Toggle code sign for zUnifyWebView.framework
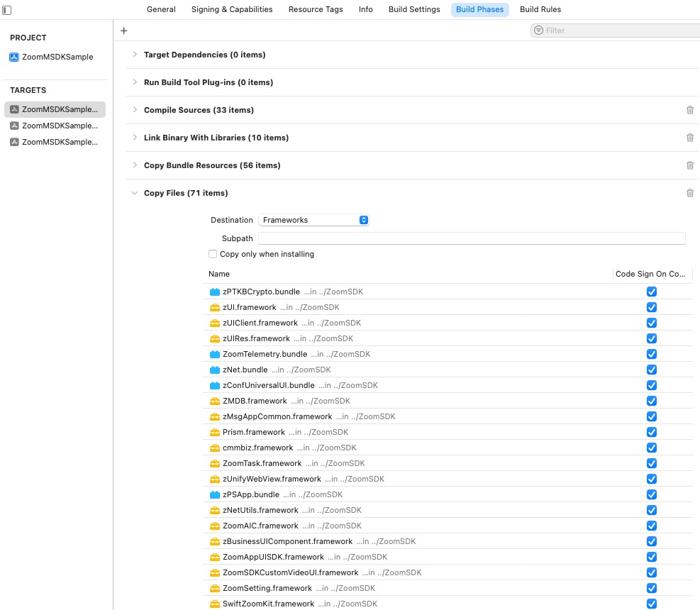This screenshot has height=610, width=700. click(651, 479)
